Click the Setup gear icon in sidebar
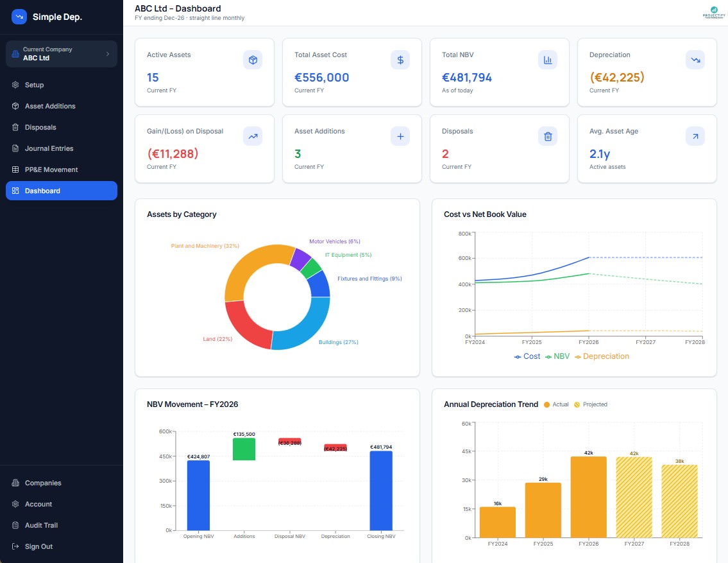Viewport: 728px width, 563px height. (15, 85)
